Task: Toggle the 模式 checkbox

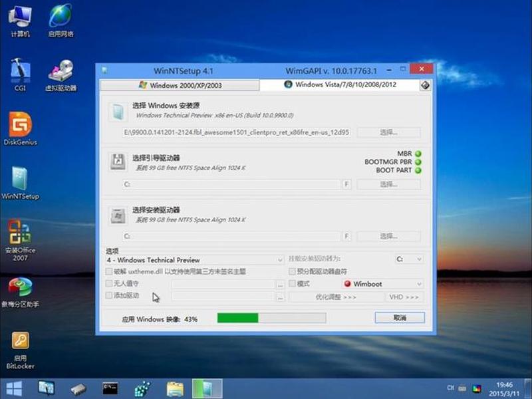Action: (x=292, y=283)
